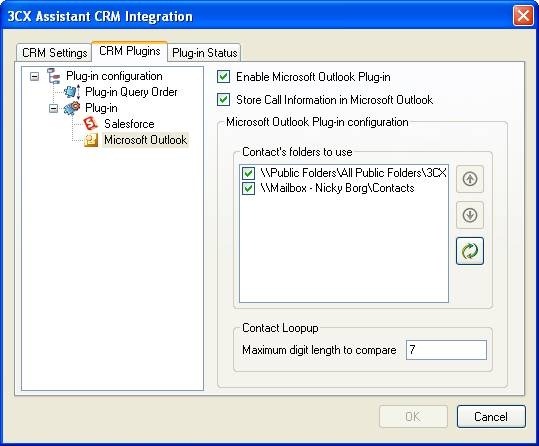Close the 3CX Assistant CRM Integration dialog
539x446 pixels.
click(523, 16)
